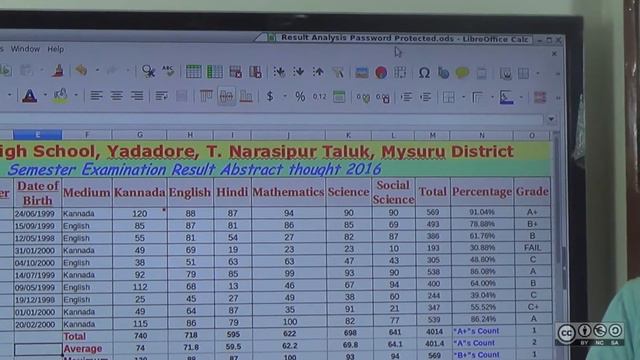This screenshot has width=640, height=360.
Task: Select the FAIL grade cell
Action: (532, 248)
